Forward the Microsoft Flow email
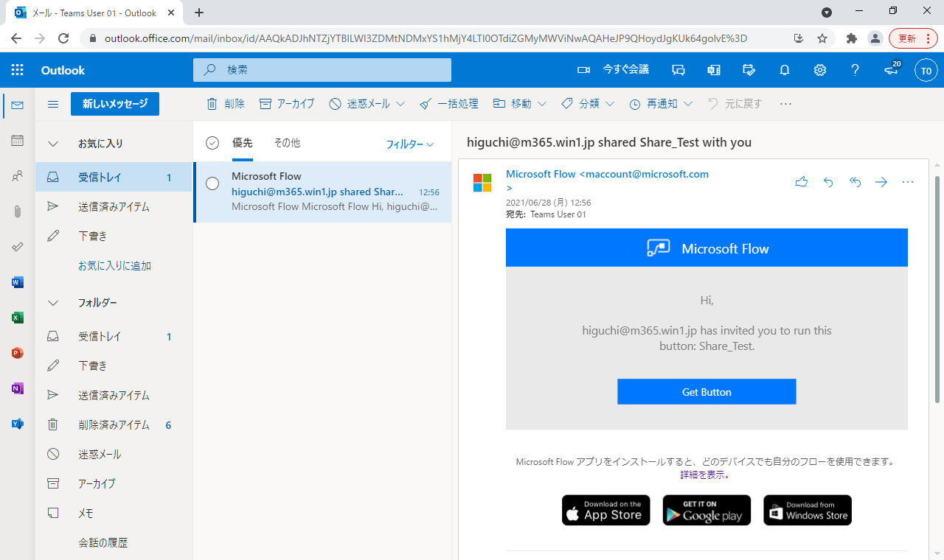944x560 pixels. click(881, 182)
